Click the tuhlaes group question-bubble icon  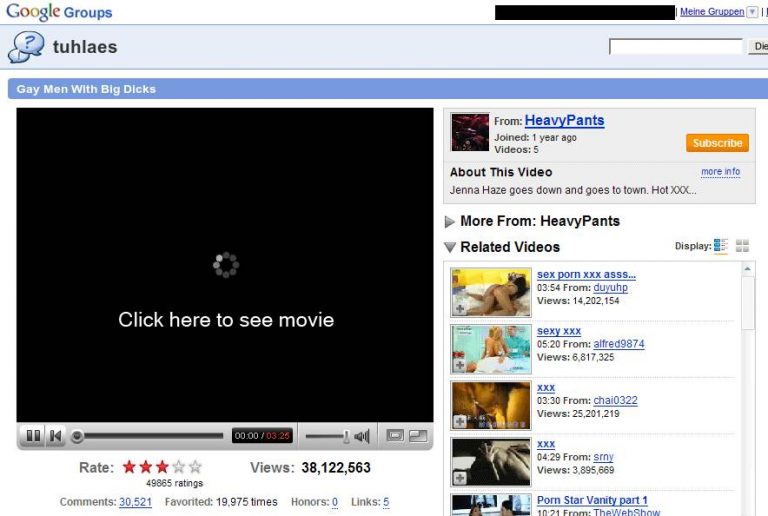[x=26, y=47]
